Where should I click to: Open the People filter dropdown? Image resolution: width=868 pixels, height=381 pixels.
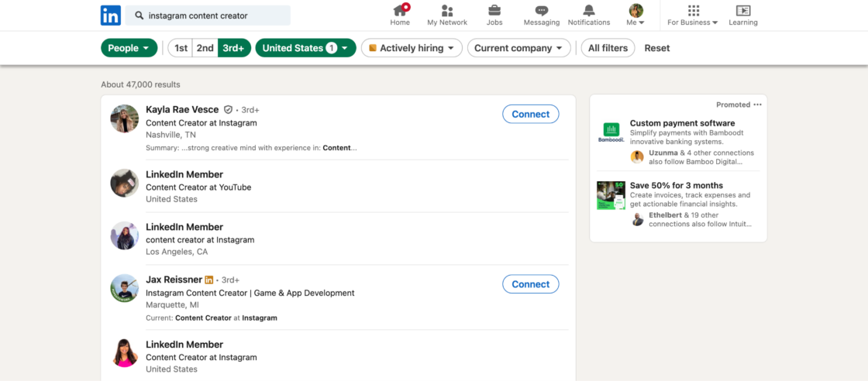(x=129, y=48)
